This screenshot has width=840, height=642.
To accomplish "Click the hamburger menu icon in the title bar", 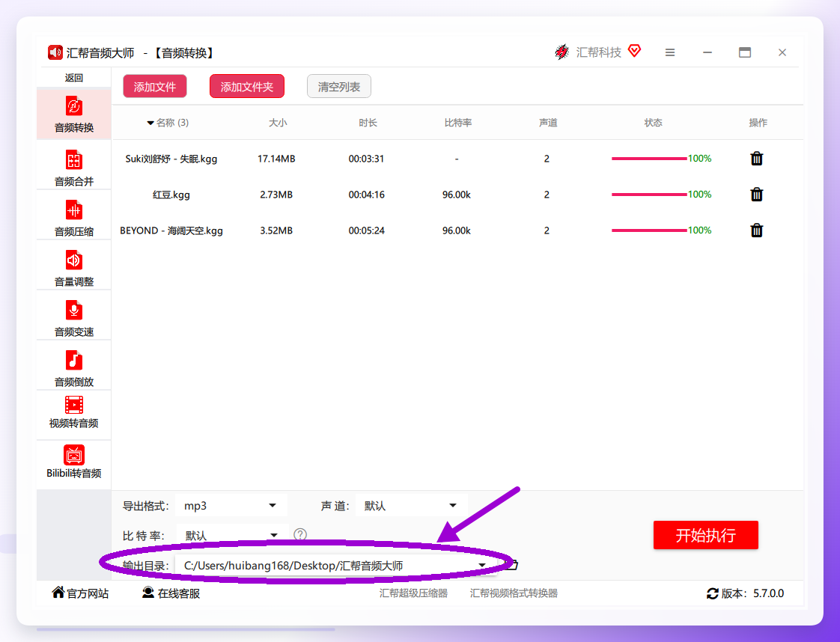I will 669,52.
